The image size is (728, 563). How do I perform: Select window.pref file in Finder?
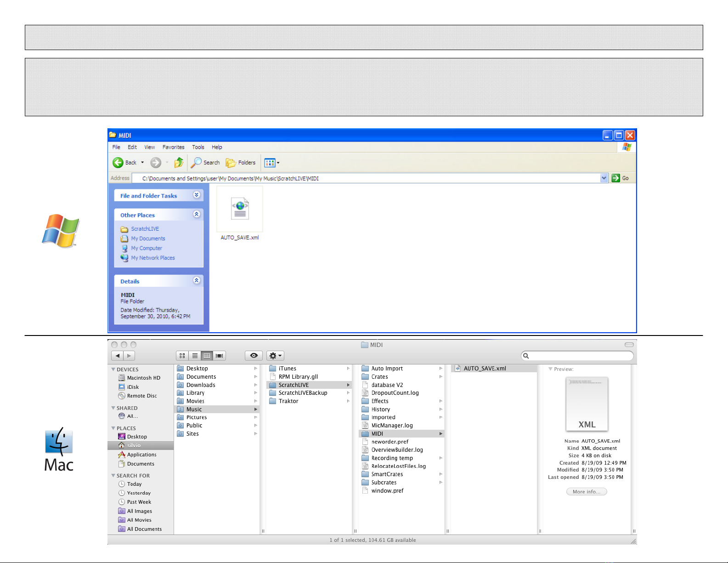pos(401,491)
